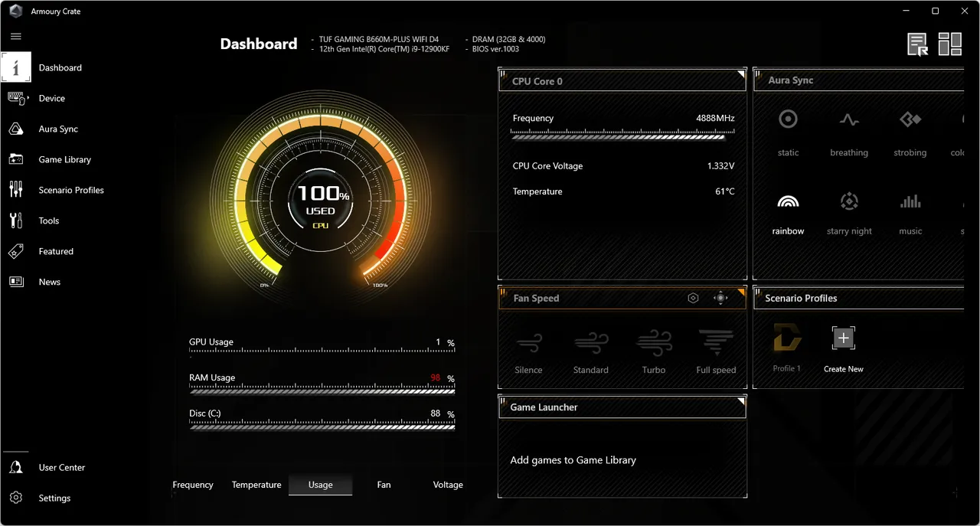The image size is (980, 526).
Task: Open the Fan Speed hexagon settings icon
Action: click(694, 298)
